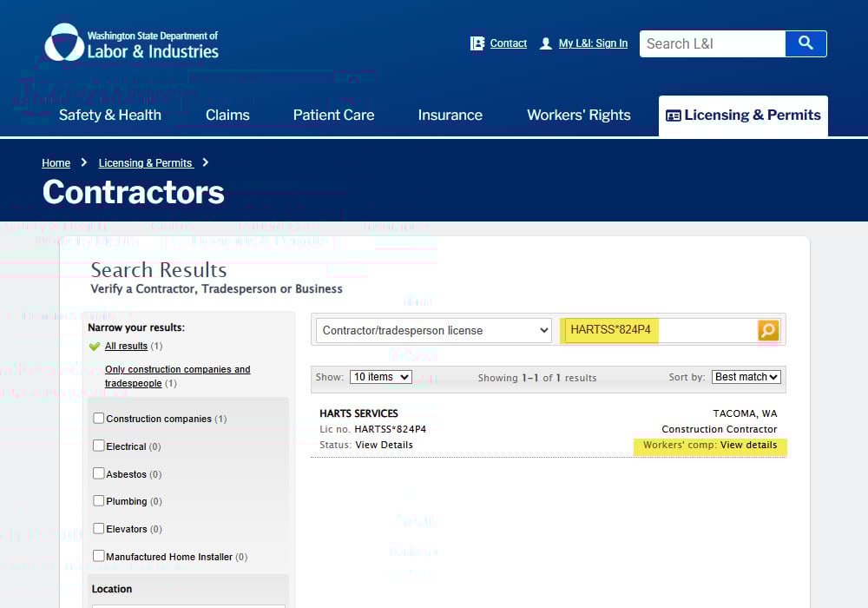Click the Contact address book icon
The width and height of the screenshot is (868, 608).
coord(477,43)
